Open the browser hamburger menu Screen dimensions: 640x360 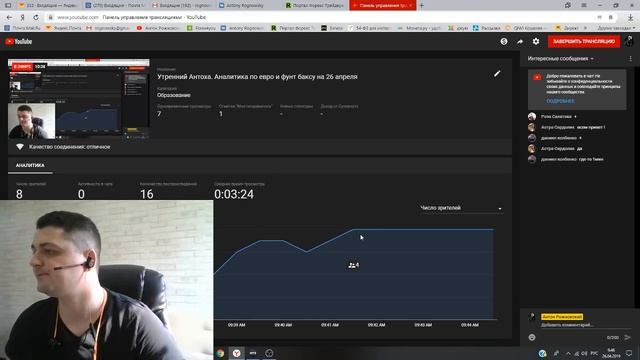[x=584, y=5]
